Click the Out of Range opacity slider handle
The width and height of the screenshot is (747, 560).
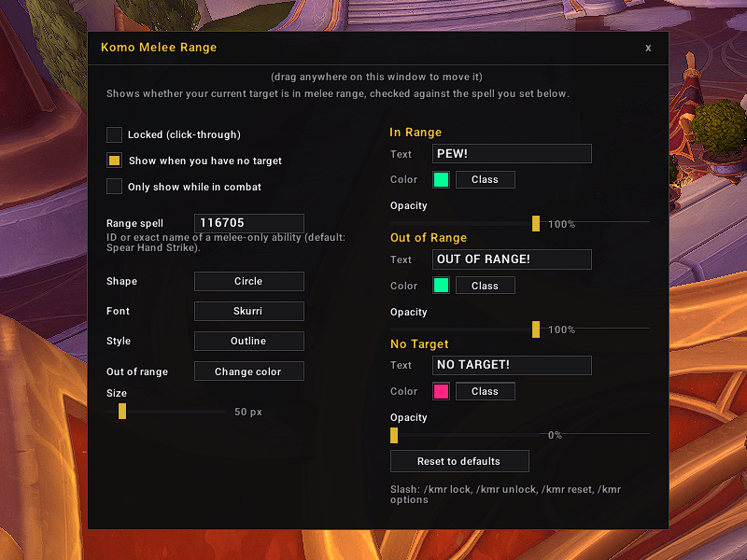tap(536, 329)
